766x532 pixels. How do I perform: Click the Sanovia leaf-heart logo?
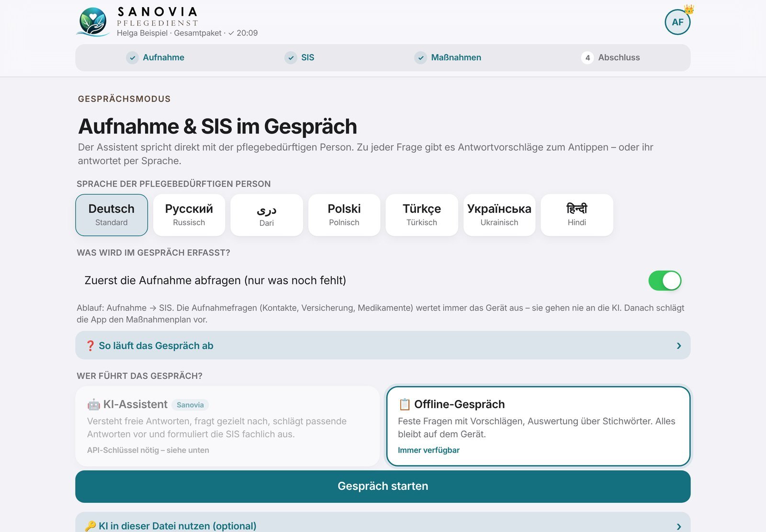tap(93, 22)
